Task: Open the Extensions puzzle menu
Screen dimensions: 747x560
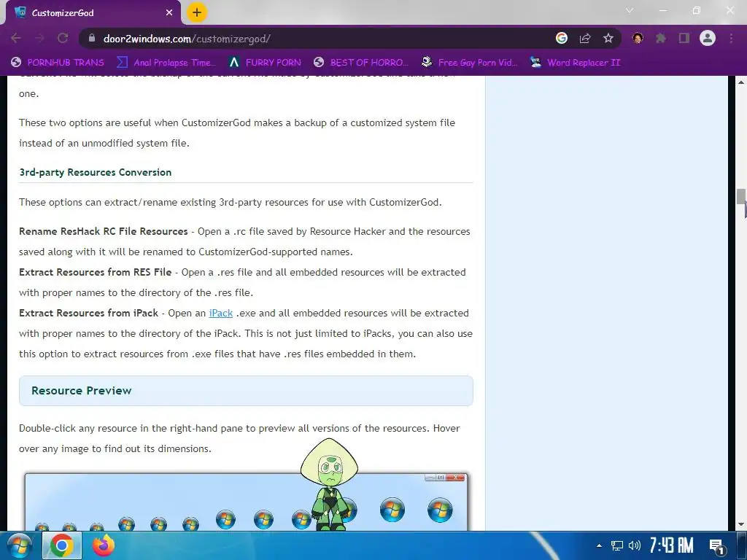Action: point(661,38)
